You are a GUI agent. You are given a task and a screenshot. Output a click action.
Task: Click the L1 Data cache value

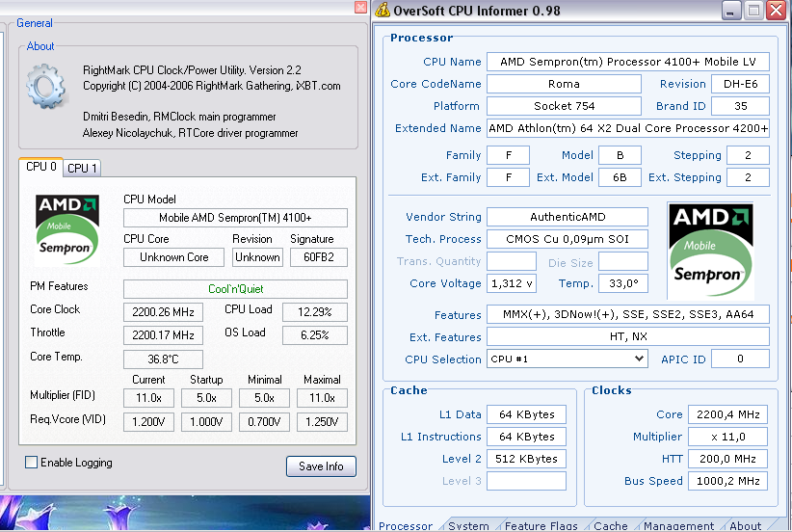526,414
